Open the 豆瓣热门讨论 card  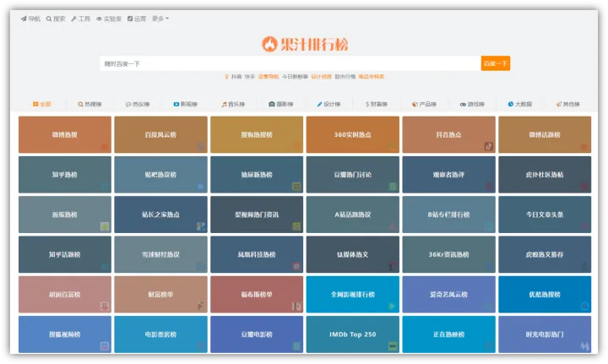[x=352, y=175]
